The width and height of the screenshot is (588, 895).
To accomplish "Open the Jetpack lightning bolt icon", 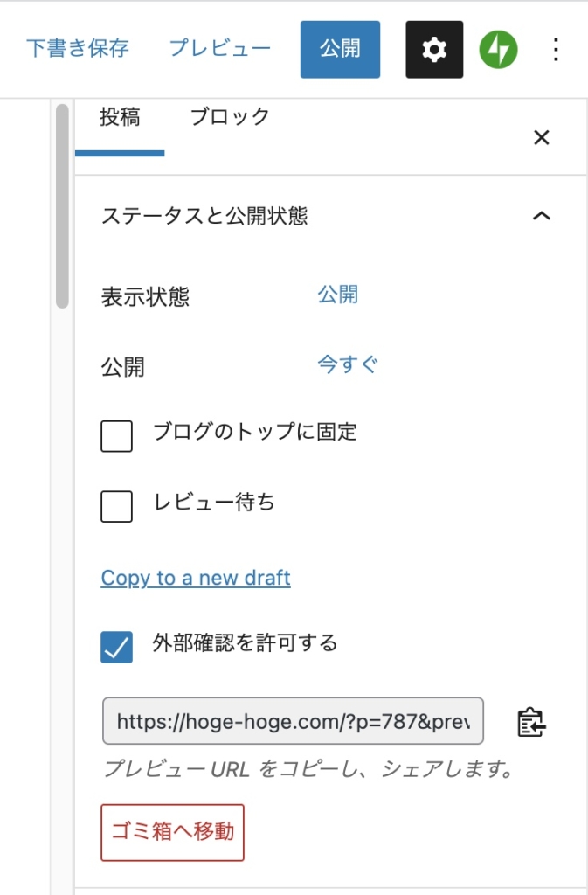I will 498,50.
